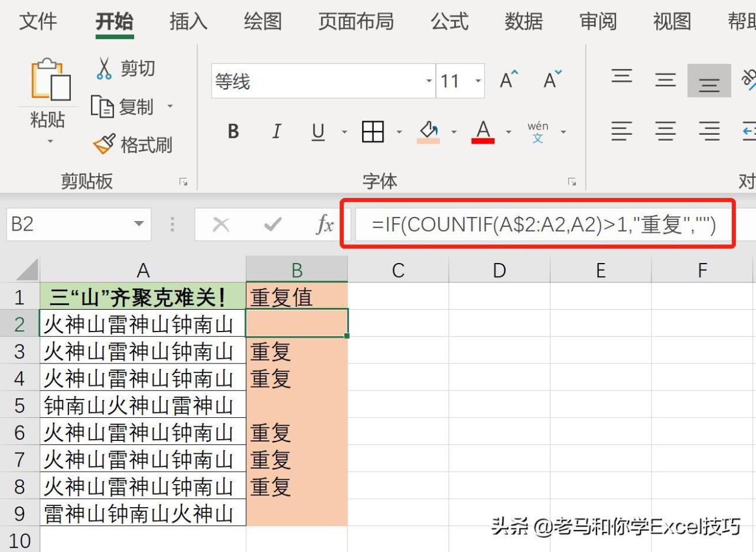Apply red font color A
Viewport: 756px width, 552px height.
coord(483,132)
